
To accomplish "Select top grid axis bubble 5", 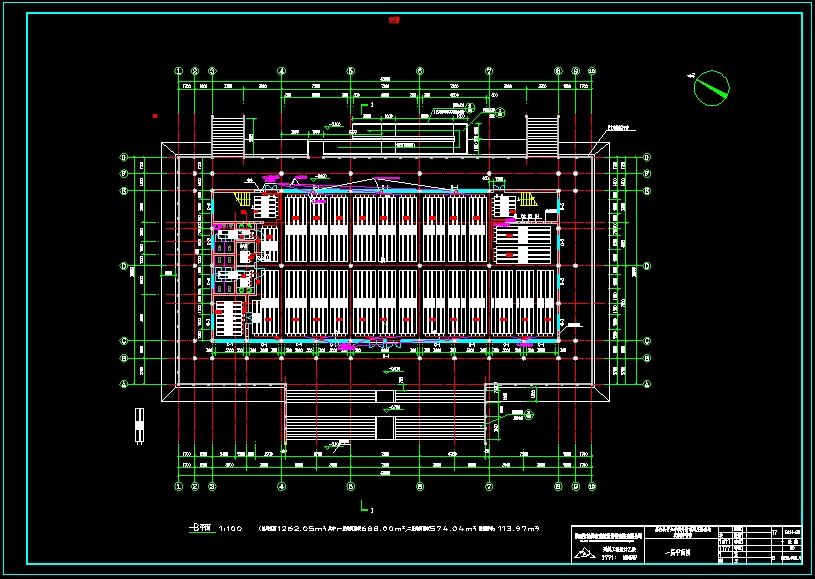I will point(351,71).
